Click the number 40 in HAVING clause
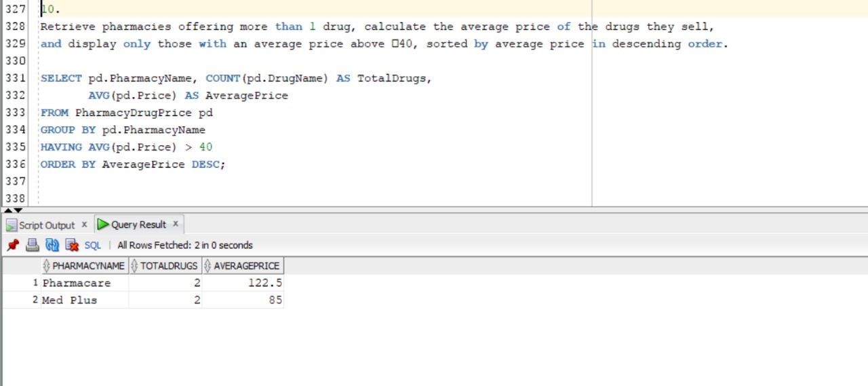 point(205,147)
